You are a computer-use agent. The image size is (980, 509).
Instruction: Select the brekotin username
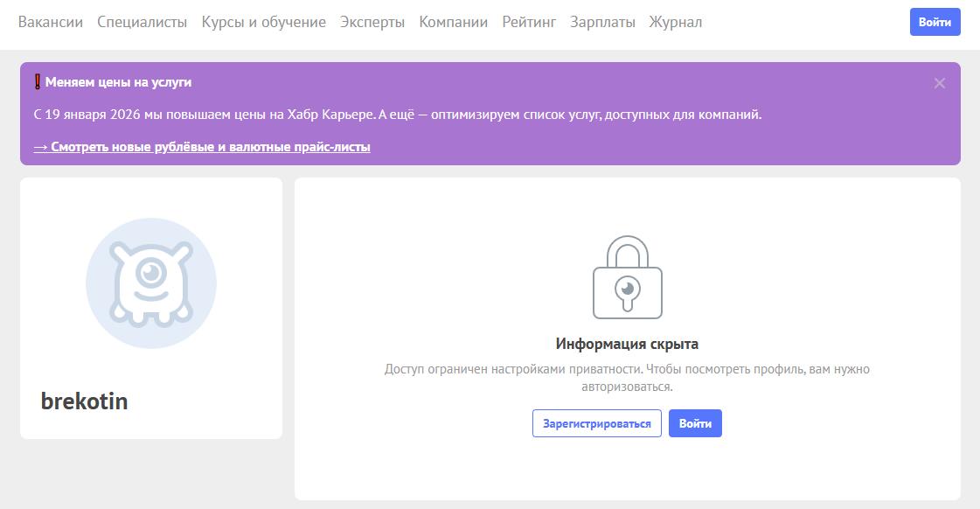click(x=85, y=401)
